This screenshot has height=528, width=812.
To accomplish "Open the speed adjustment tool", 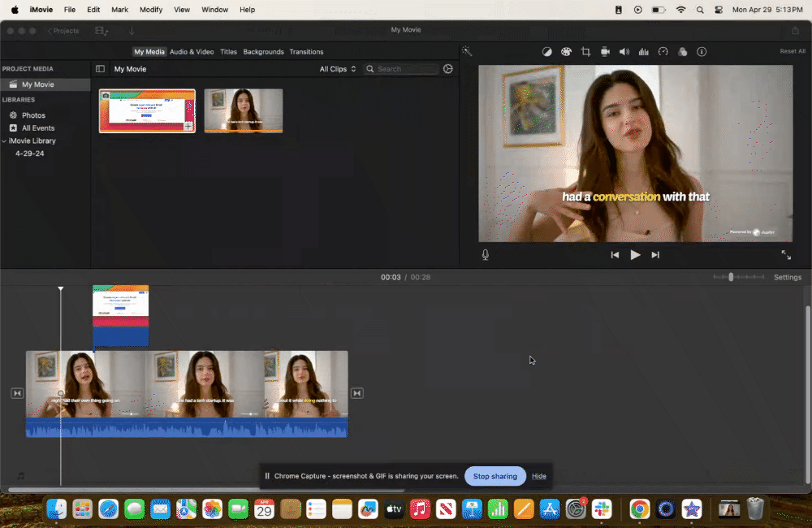I will pyautogui.click(x=663, y=52).
